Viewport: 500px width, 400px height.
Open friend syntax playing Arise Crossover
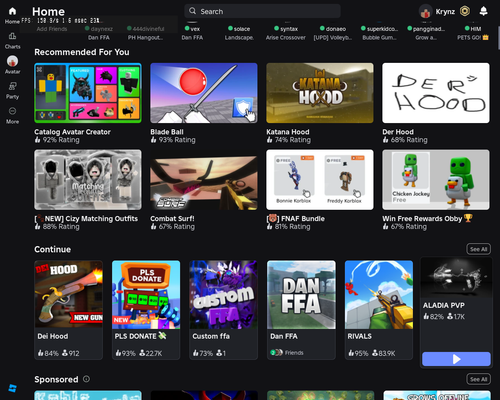pyautogui.click(x=286, y=33)
